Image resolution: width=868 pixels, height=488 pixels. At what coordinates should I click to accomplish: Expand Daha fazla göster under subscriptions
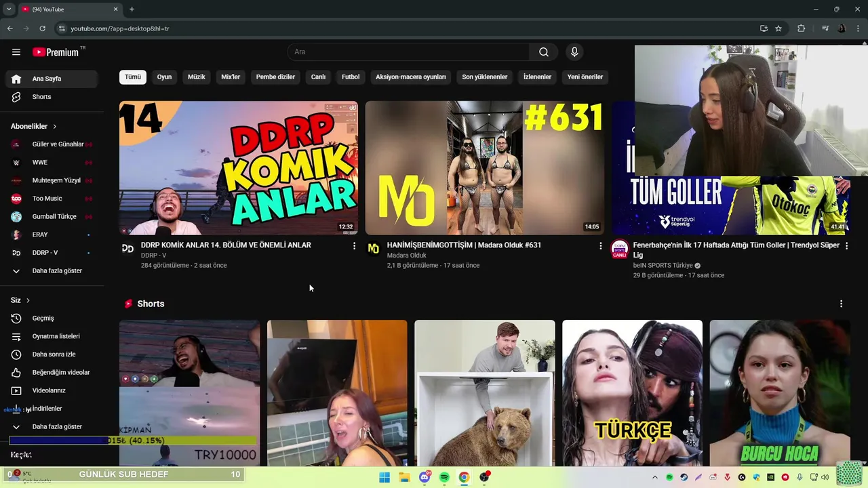(52, 271)
